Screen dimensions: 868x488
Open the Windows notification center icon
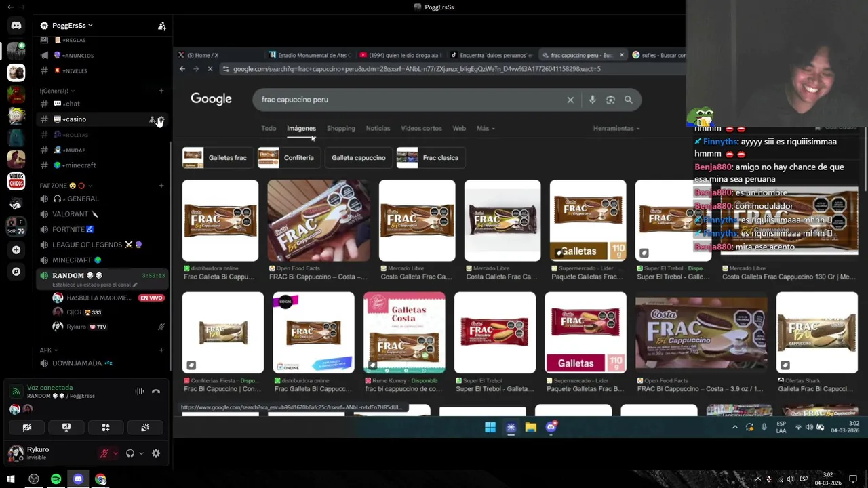click(853, 479)
